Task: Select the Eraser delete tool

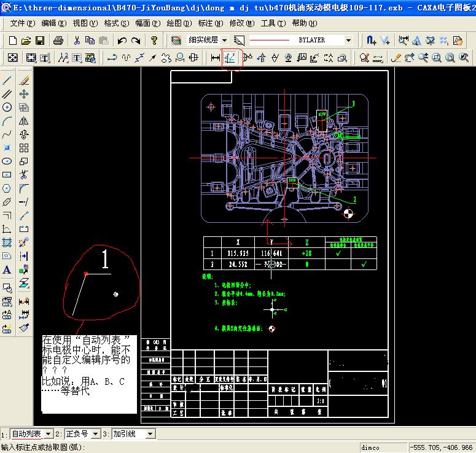Action: point(24,80)
